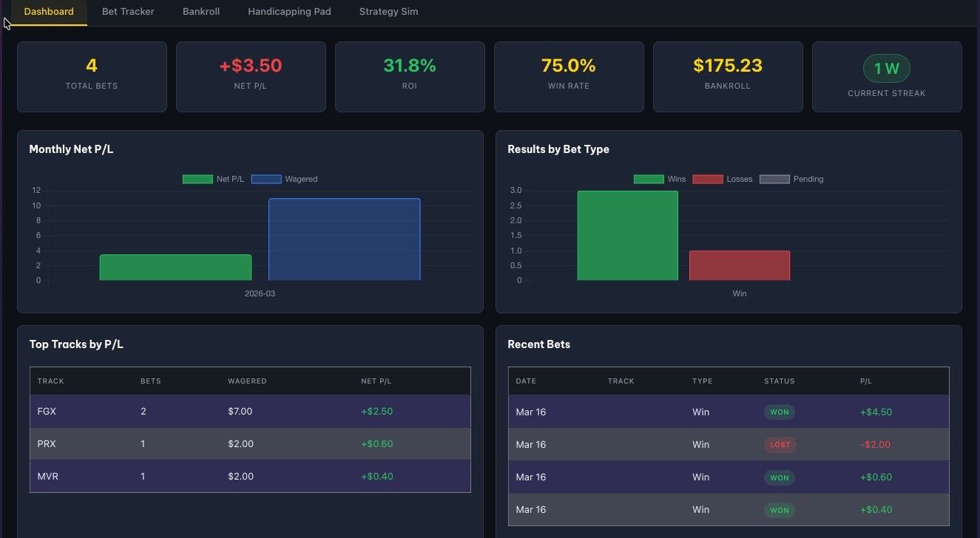Image resolution: width=980 pixels, height=538 pixels.
Task: Select the Dashboard tab
Action: click(x=49, y=12)
